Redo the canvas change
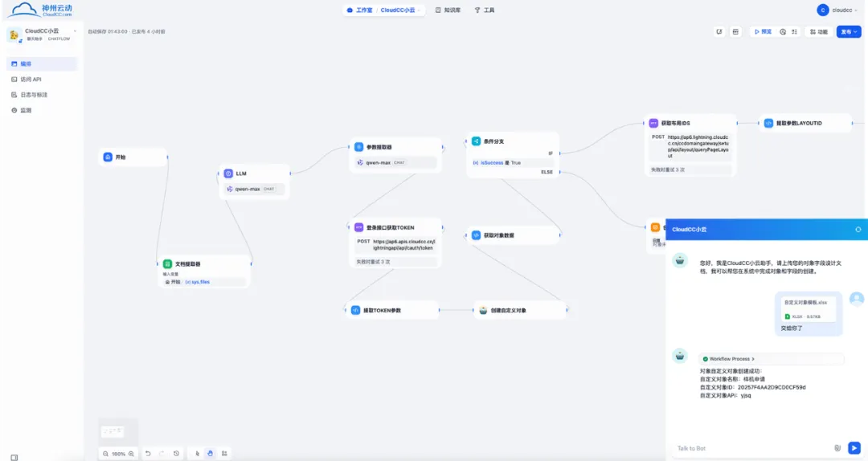 [x=162, y=454]
